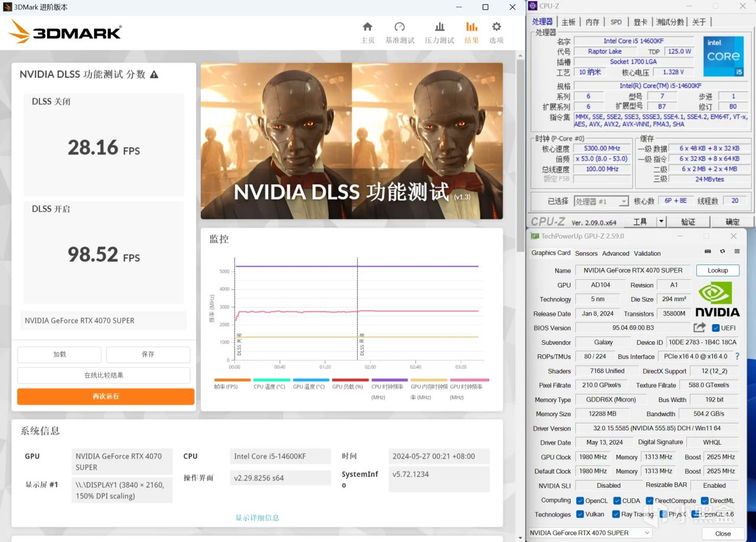The width and height of the screenshot is (756, 542).
Task: Click 再次运行 to rerun the test
Action: [x=105, y=396]
